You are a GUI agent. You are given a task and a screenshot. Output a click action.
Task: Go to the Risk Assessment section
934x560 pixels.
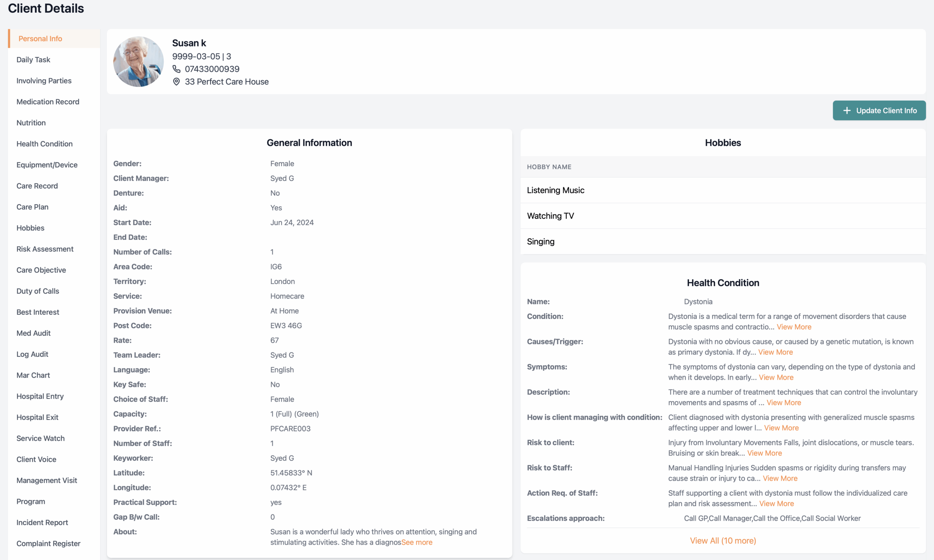pyautogui.click(x=45, y=249)
